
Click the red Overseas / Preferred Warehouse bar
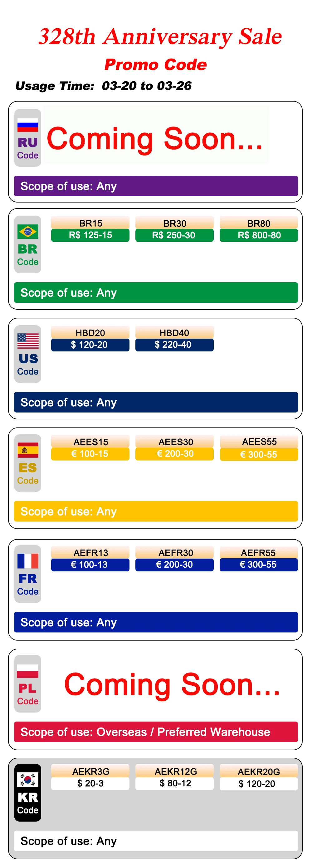(156, 732)
